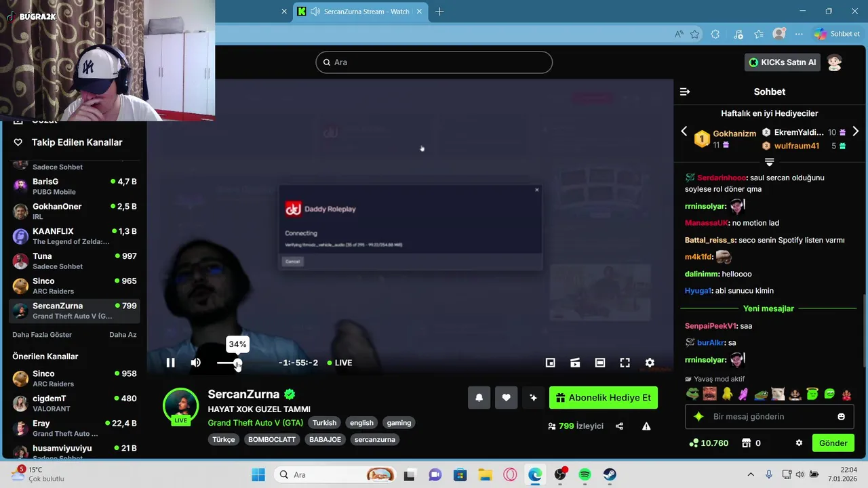The image size is (868, 488).
Task: Mute the stream volume speaker icon
Action: (195, 363)
